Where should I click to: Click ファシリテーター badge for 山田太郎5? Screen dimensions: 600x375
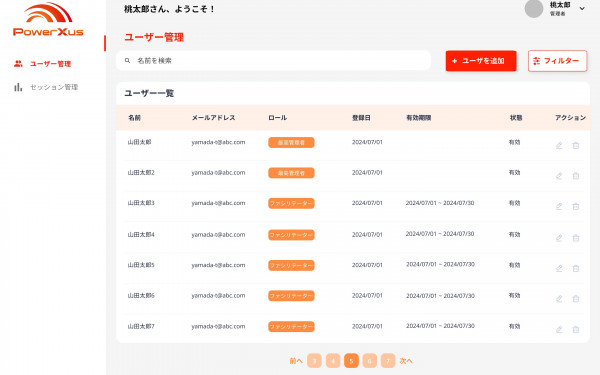coord(291,265)
